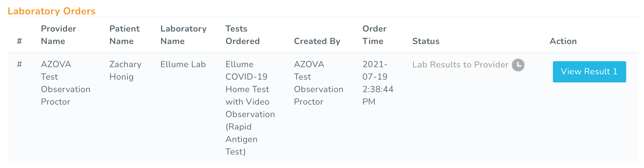This screenshot has height=168, width=644.
Task: Click the # cell in the data row
Action: [19, 64]
